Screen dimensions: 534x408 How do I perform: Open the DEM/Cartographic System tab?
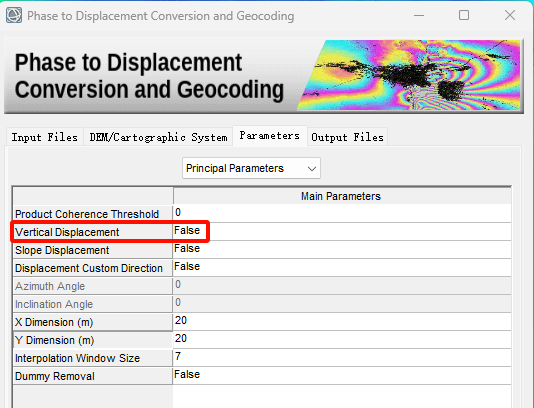tap(158, 137)
